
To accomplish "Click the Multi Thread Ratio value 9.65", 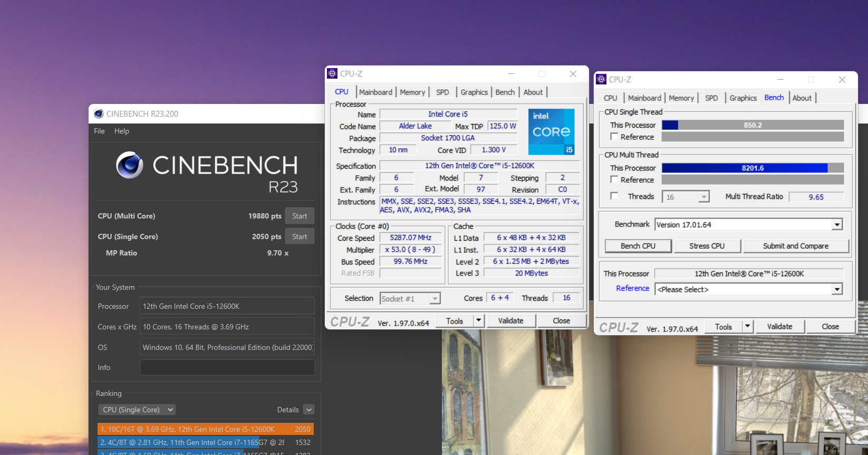I will pos(816,197).
